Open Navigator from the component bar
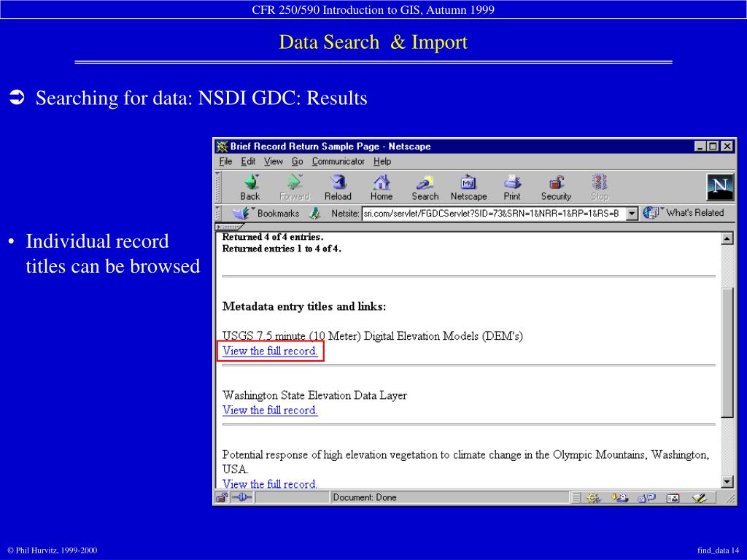 click(593, 498)
